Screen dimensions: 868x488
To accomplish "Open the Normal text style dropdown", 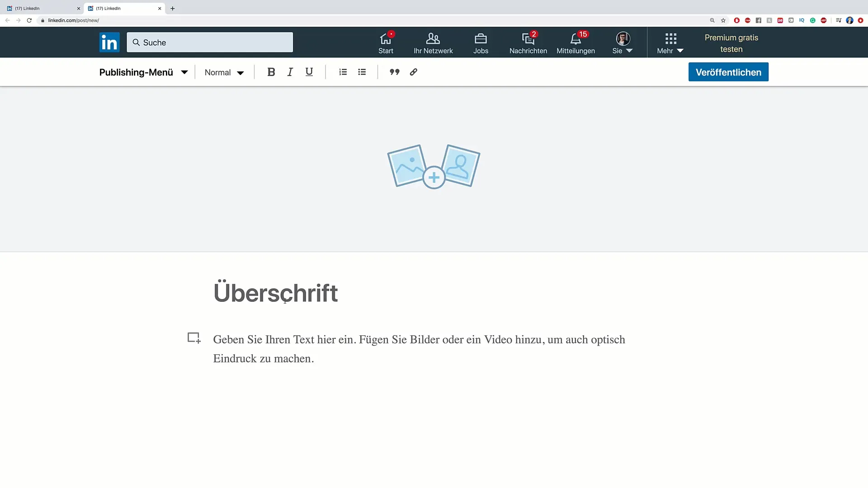I will (224, 72).
